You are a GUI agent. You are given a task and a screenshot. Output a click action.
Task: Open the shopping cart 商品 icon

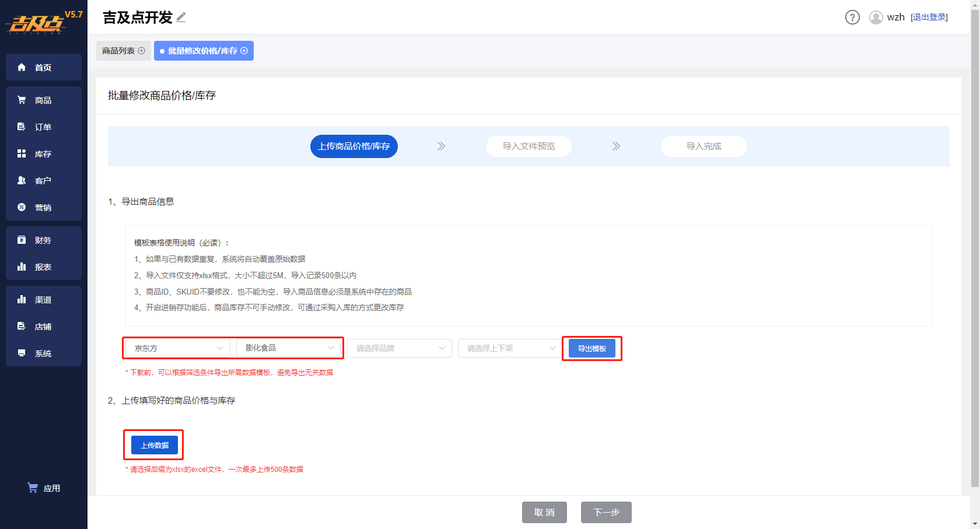click(x=22, y=100)
